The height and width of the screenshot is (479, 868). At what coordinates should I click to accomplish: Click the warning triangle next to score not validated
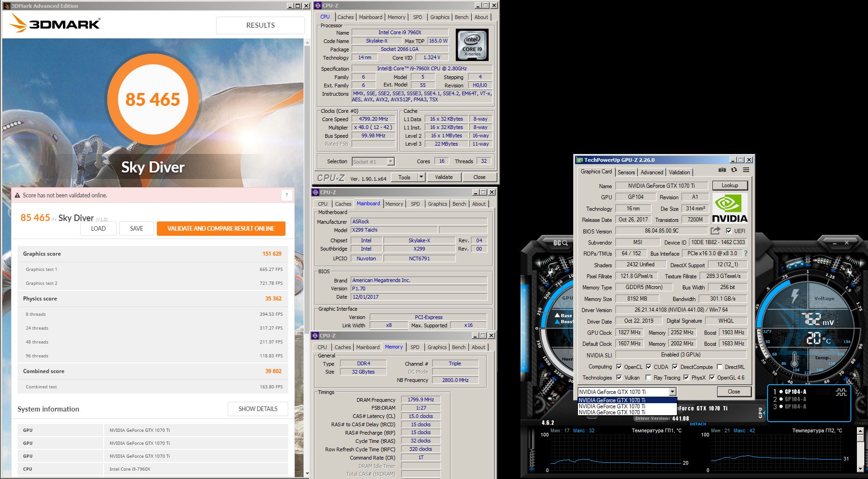point(18,196)
